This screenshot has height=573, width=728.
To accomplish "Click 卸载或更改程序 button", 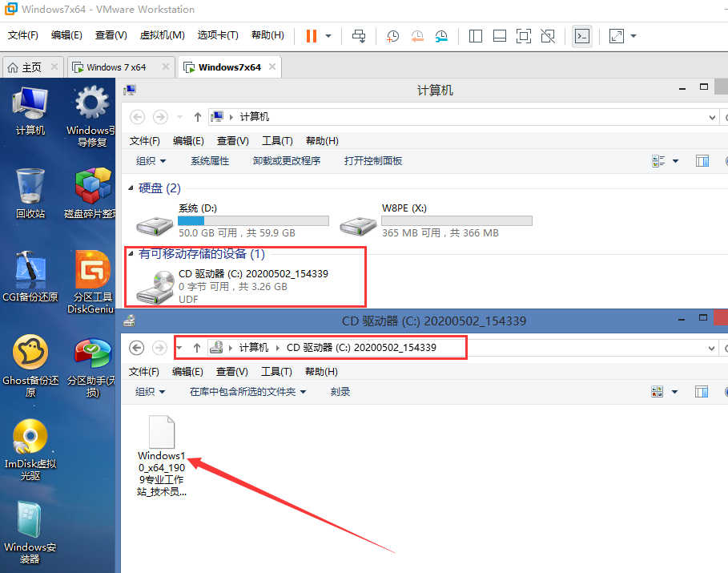I will pos(287,161).
